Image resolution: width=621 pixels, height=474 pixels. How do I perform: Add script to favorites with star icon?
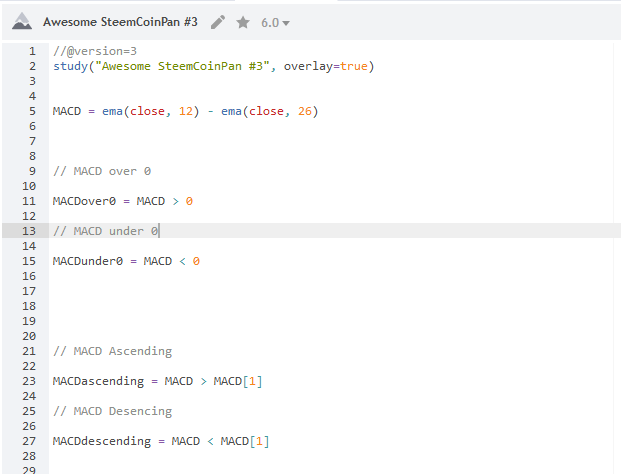[x=243, y=22]
